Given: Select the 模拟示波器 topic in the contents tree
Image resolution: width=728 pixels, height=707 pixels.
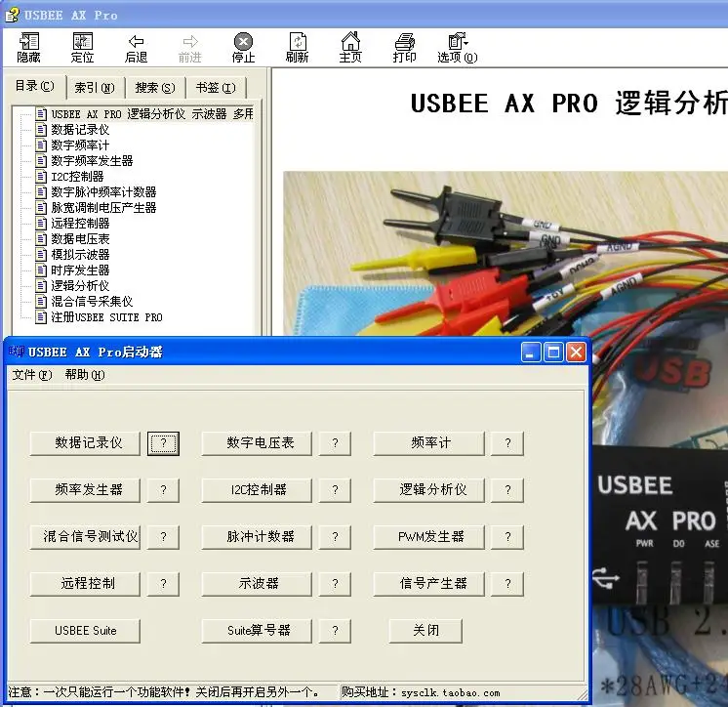Looking at the screenshot, I should [80, 255].
